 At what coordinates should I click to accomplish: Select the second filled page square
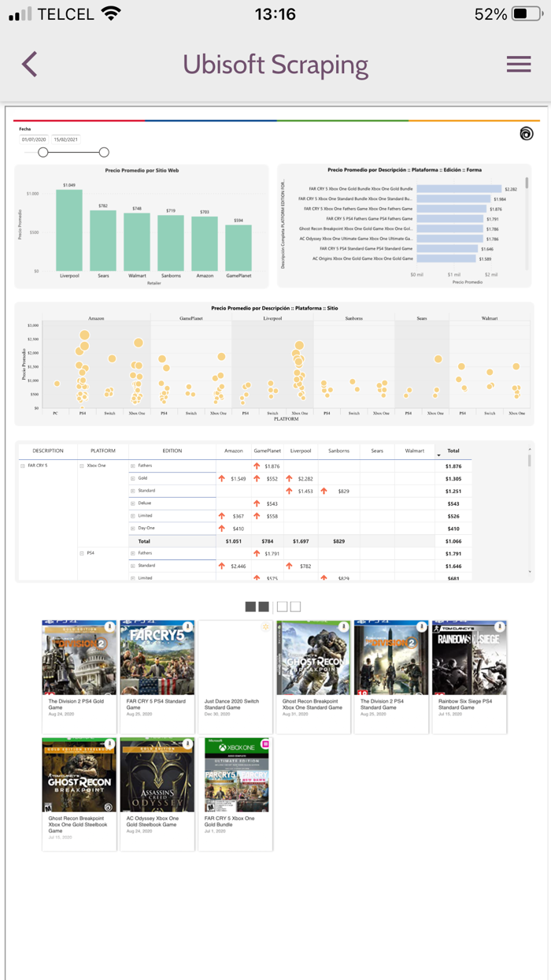pyautogui.click(x=264, y=607)
